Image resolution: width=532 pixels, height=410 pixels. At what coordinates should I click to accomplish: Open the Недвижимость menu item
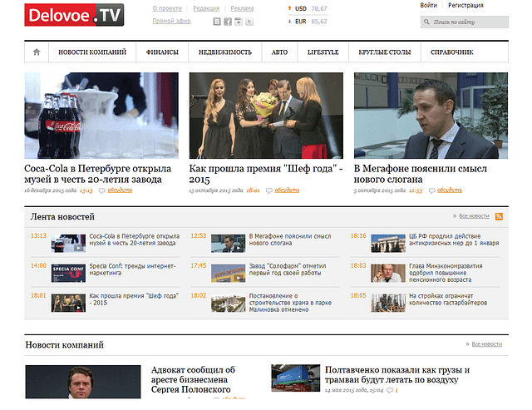(225, 52)
